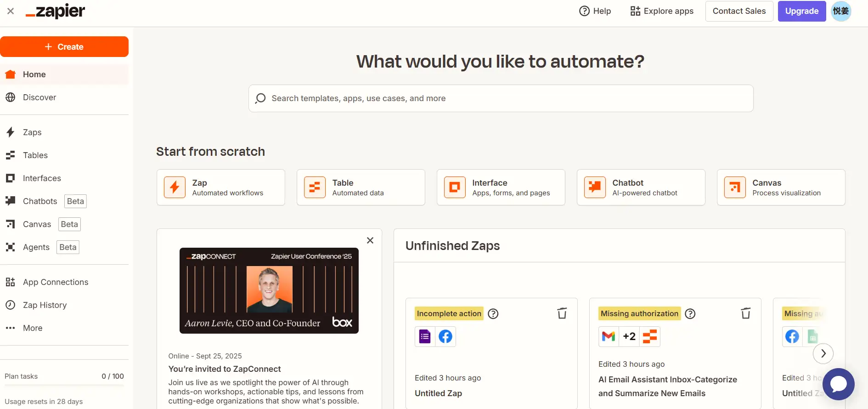
Task: Open Canvas in the sidebar
Action: pos(64,224)
